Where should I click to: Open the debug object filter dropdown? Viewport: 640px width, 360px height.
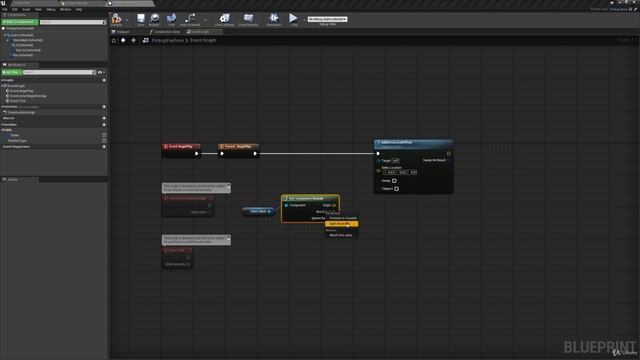click(327, 19)
